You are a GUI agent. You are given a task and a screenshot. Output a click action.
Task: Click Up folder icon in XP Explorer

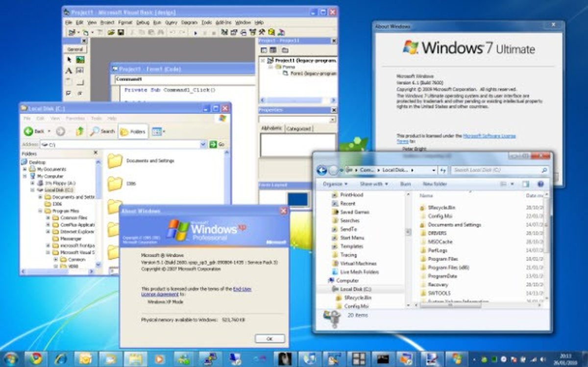tap(79, 131)
